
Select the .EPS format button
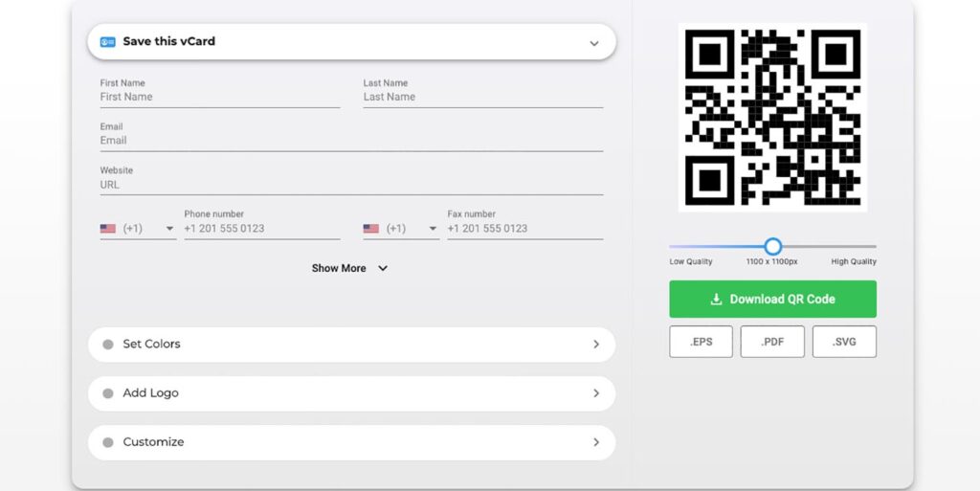point(701,342)
